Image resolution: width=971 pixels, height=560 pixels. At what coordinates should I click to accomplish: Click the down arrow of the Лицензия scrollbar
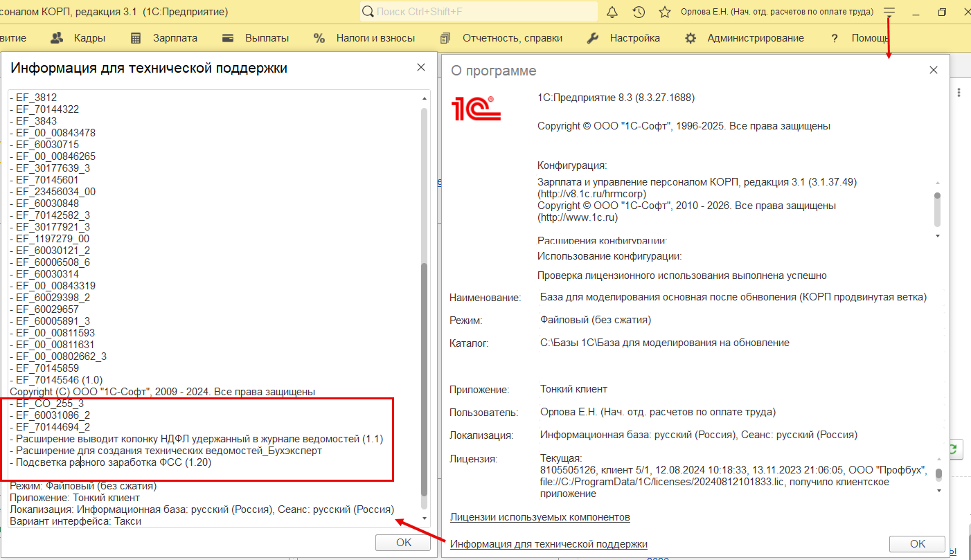pyautogui.click(x=939, y=491)
